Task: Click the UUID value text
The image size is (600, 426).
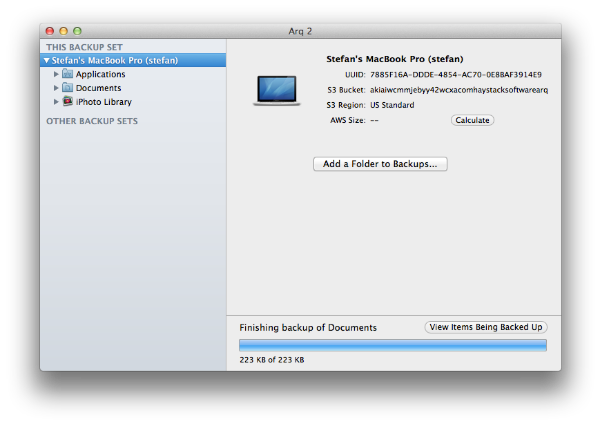Action: [x=456, y=75]
